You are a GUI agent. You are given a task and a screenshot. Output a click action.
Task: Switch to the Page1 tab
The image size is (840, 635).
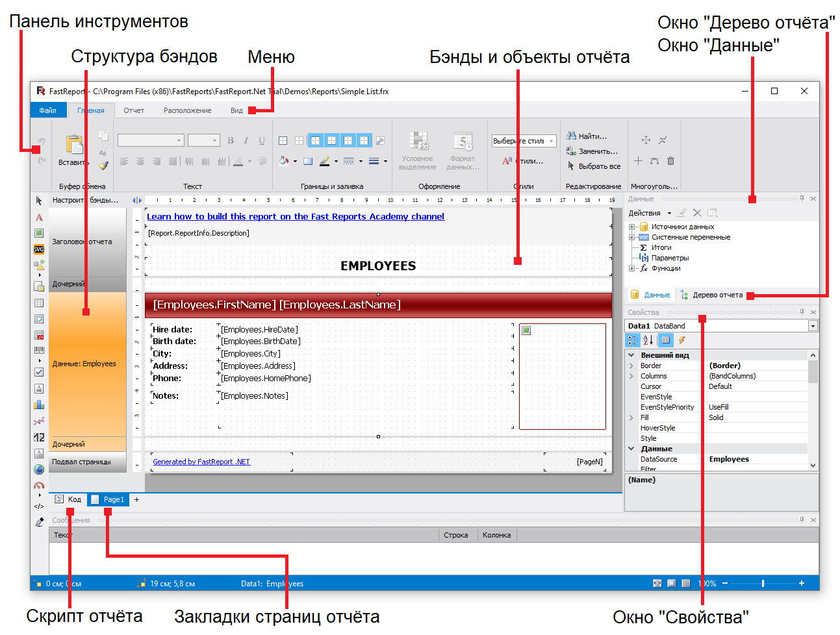pyautogui.click(x=108, y=499)
